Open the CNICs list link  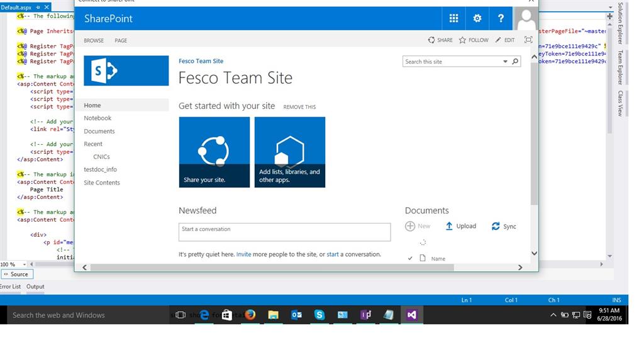pos(101,157)
